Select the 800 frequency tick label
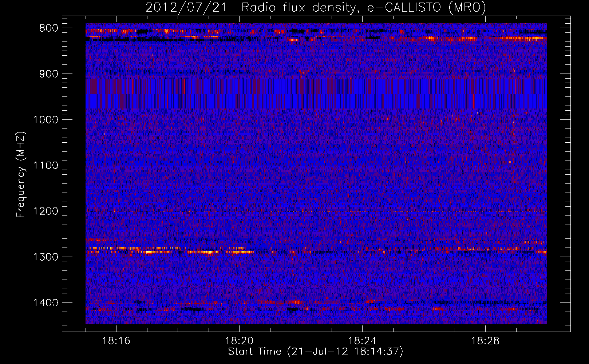 click(49, 28)
